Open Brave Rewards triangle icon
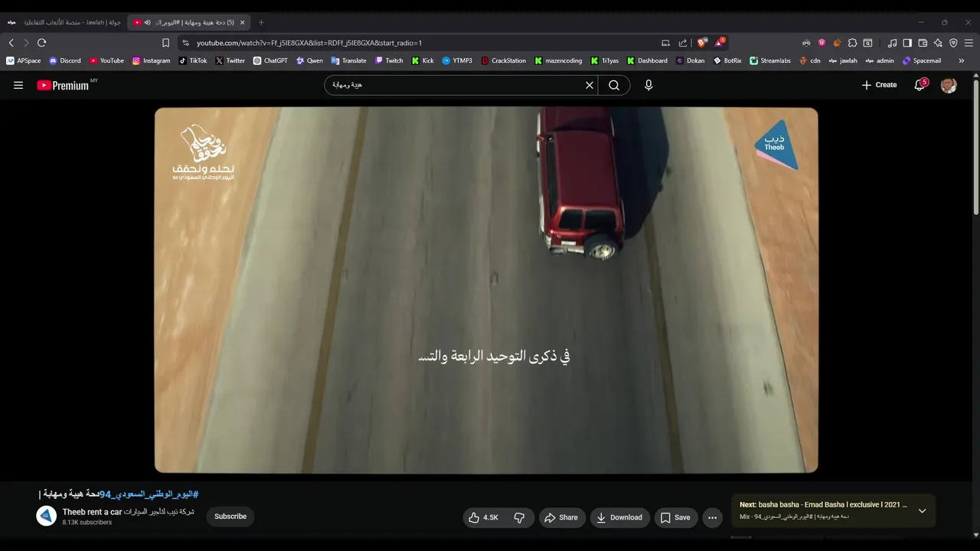This screenshot has width=980, height=551. 719,43
